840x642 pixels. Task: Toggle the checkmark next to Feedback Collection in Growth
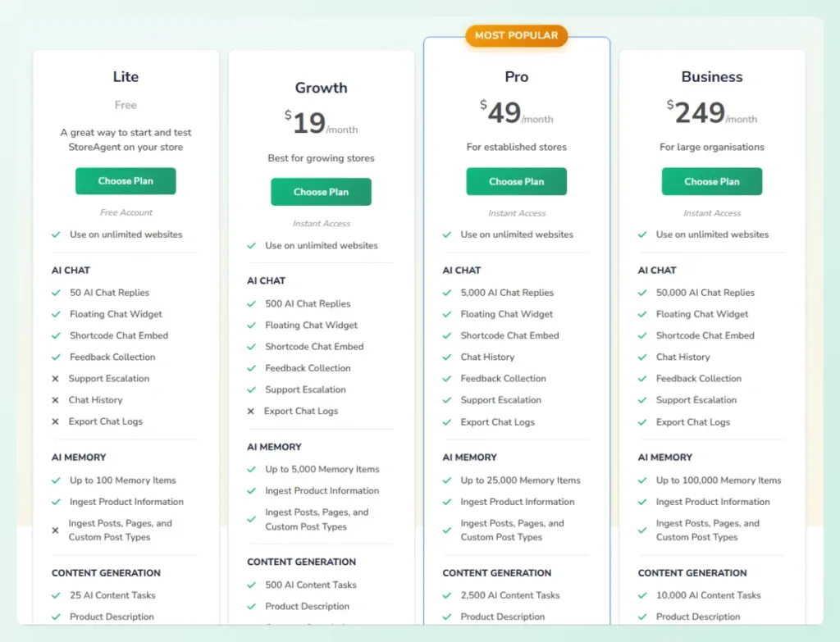coord(250,368)
